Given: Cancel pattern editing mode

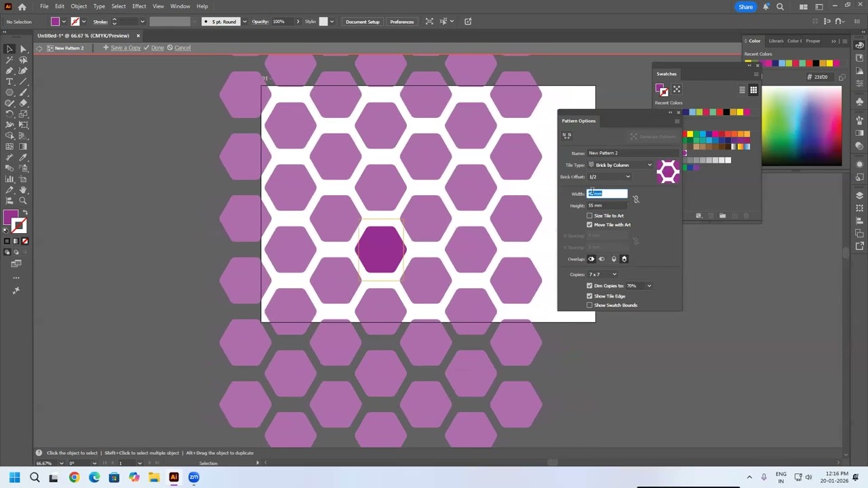Looking at the screenshot, I should pos(179,48).
